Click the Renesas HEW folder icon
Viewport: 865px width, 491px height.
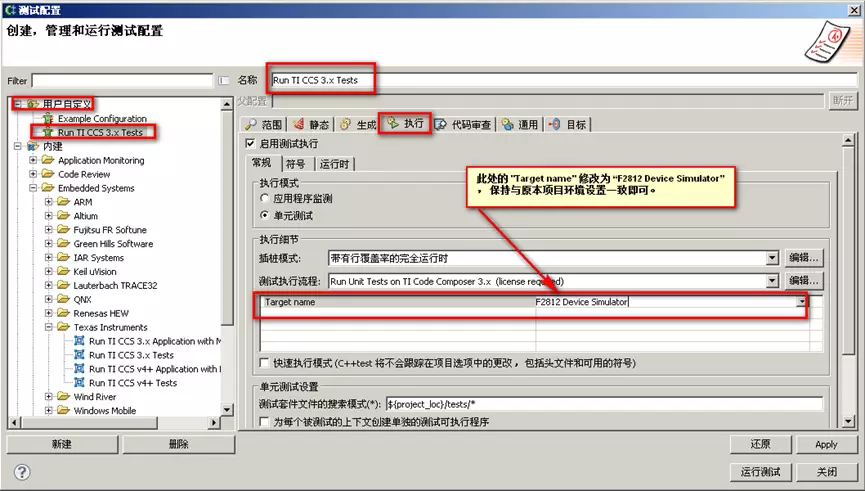[63, 313]
